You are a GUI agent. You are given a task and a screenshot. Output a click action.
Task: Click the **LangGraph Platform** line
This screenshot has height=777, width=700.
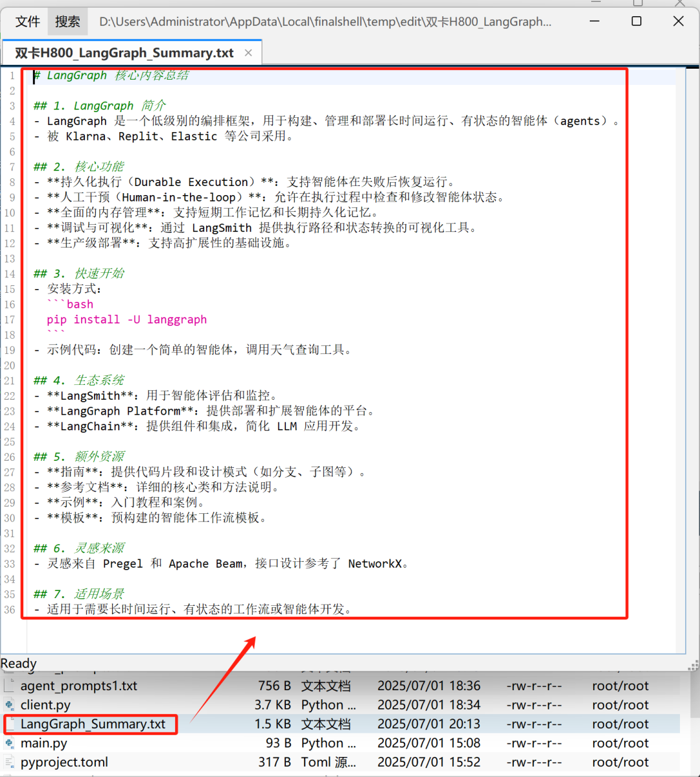[205, 411]
